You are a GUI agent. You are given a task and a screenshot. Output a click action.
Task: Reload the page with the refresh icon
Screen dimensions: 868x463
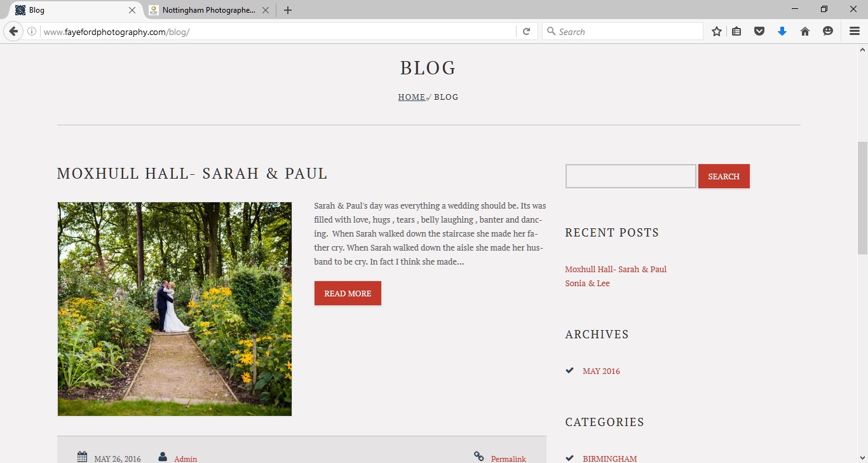tap(526, 31)
